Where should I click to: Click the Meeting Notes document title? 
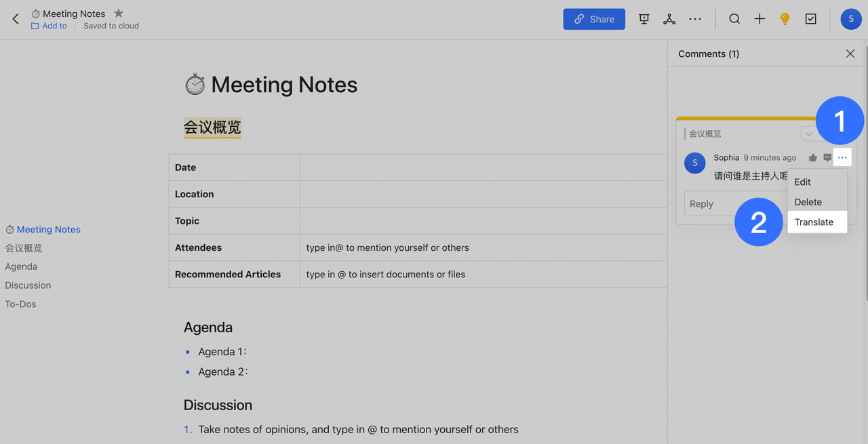pos(284,85)
